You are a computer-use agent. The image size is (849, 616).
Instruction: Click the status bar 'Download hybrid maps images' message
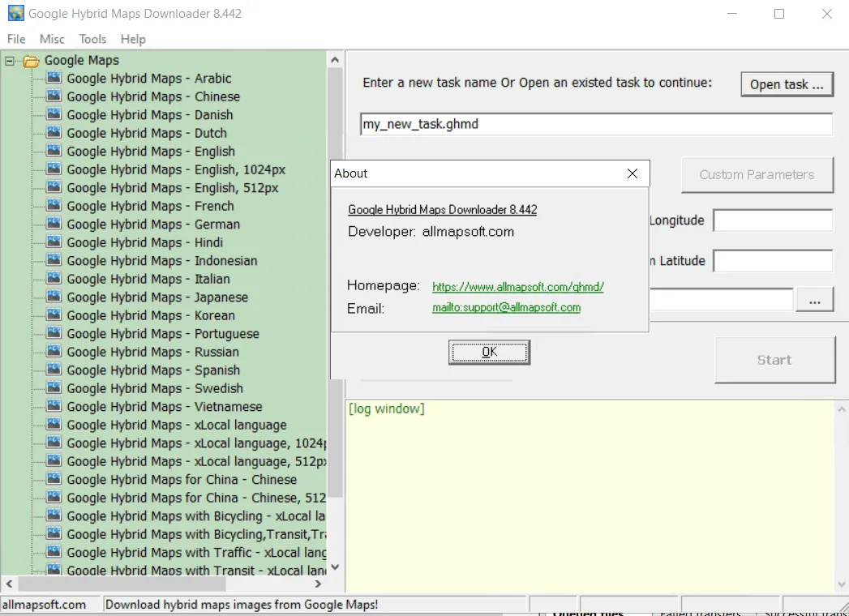[x=242, y=604]
